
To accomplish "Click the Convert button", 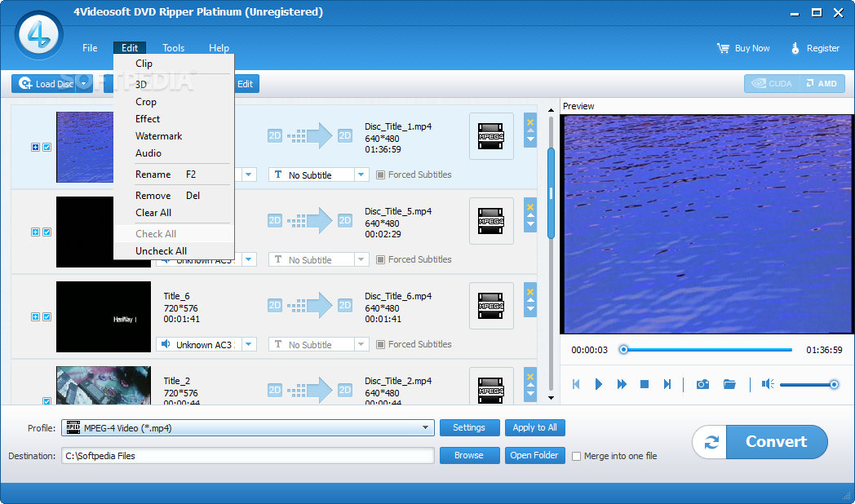I will tap(777, 442).
